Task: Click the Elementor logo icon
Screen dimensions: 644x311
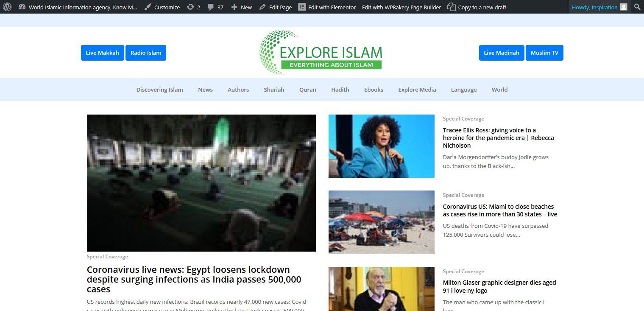Action: pyautogui.click(x=302, y=7)
